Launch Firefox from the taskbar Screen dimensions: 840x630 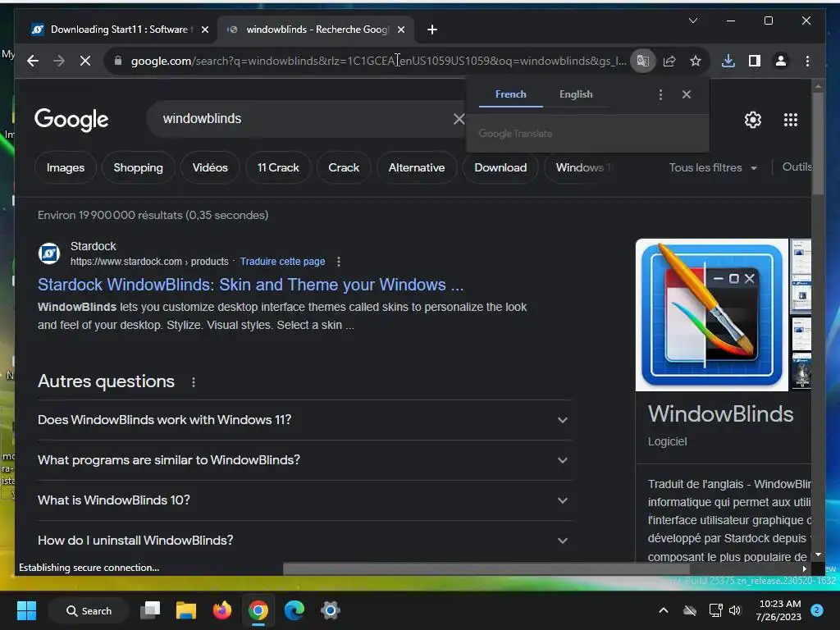tap(221, 610)
